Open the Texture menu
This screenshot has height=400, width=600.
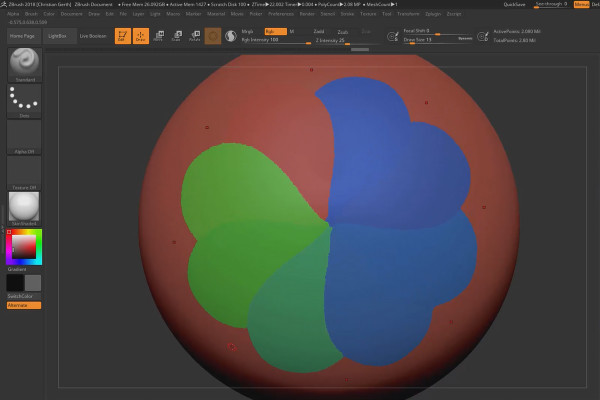coord(368,14)
